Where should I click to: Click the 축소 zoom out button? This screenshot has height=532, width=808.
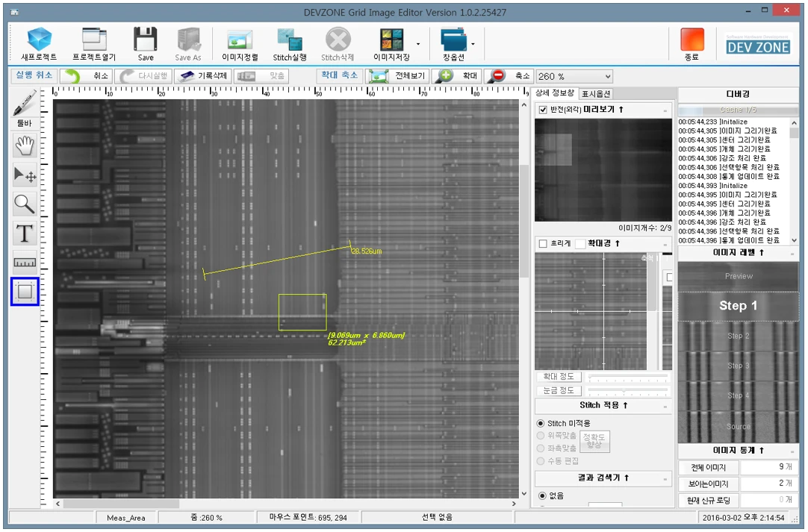click(509, 76)
